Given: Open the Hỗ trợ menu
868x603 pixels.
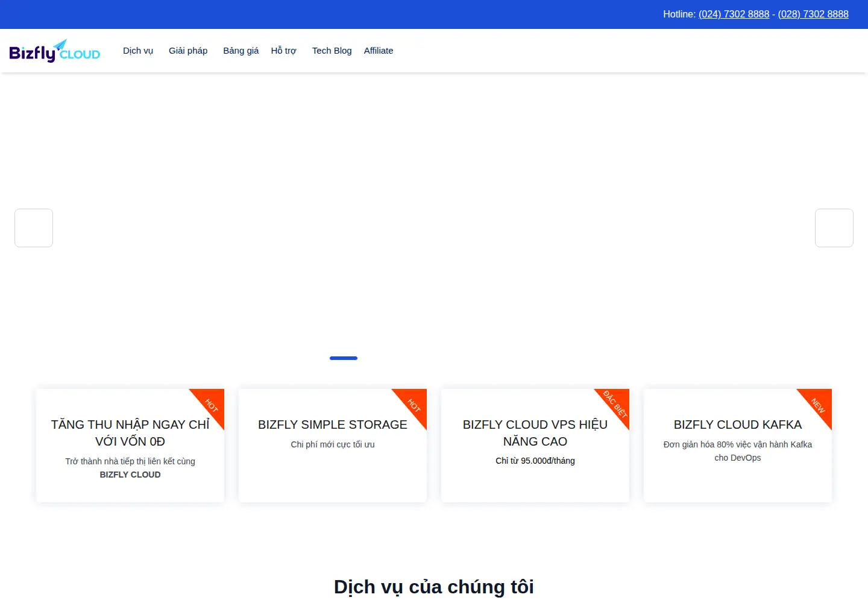Looking at the screenshot, I should point(283,51).
